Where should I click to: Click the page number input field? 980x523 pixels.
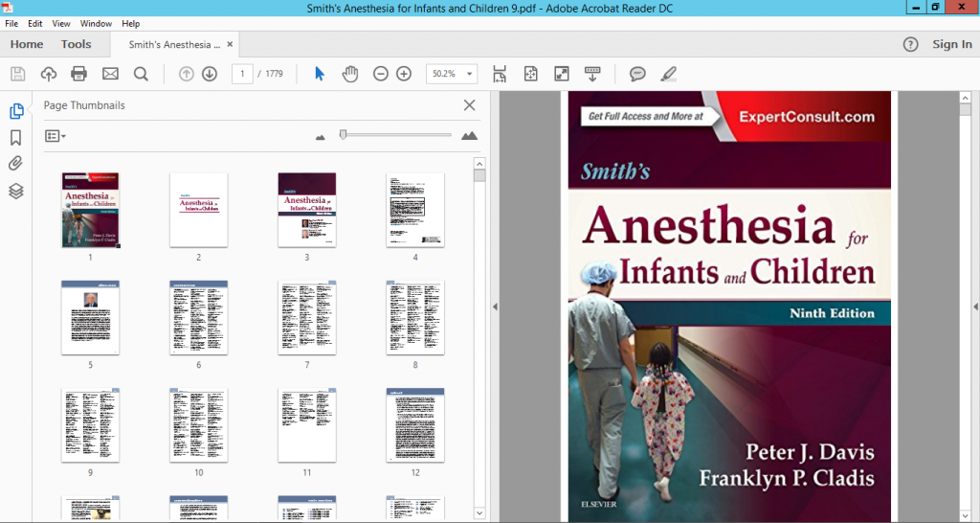242,74
